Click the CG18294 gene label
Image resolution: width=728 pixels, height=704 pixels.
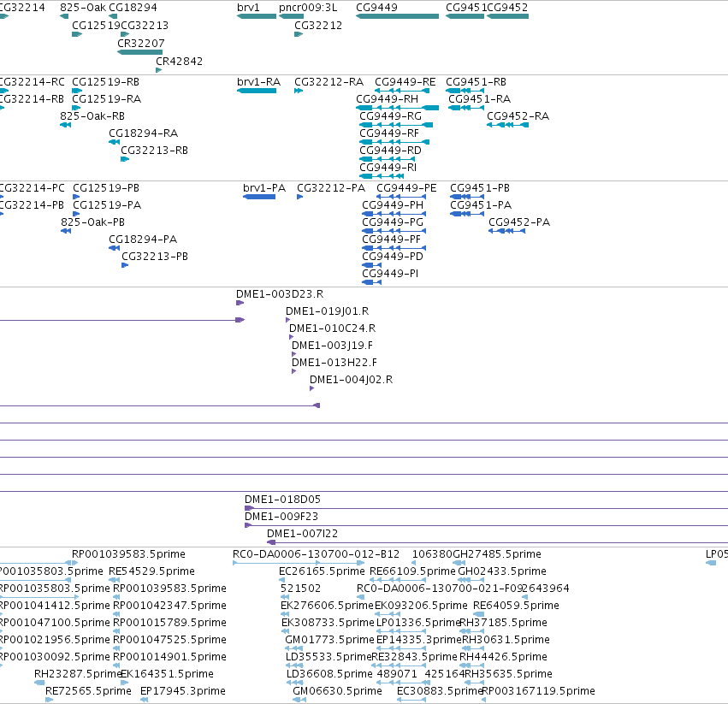[x=133, y=8]
